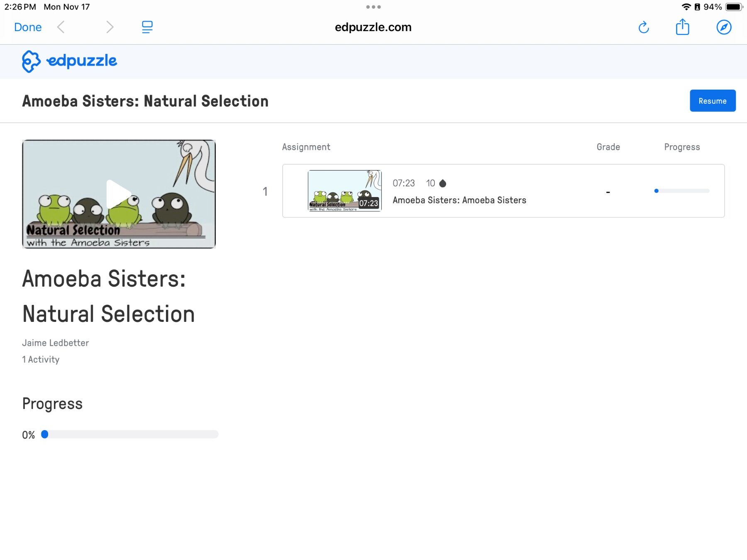
Task: Click the assignment progress bar
Action: pos(681,191)
